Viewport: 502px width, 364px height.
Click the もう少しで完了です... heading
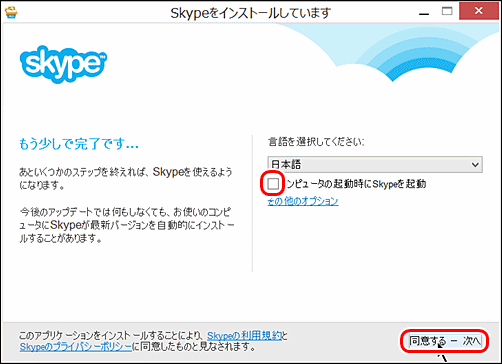coord(79,144)
